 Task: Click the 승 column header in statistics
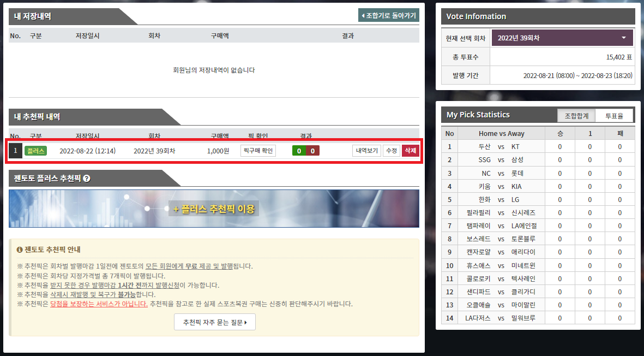tap(560, 133)
